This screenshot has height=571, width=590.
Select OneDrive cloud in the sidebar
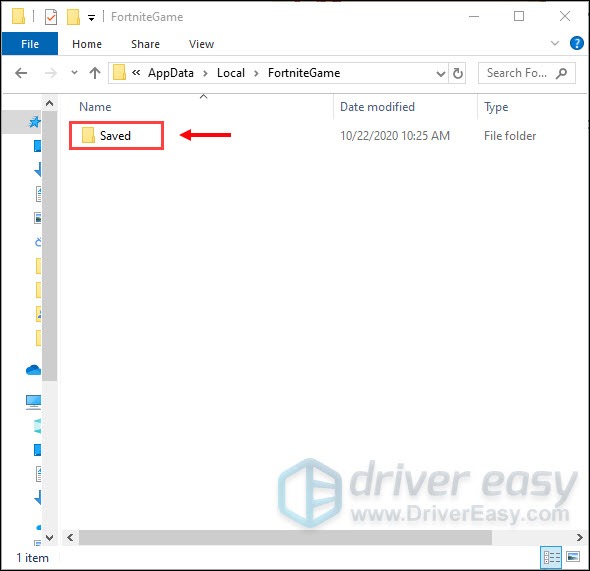point(33,370)
